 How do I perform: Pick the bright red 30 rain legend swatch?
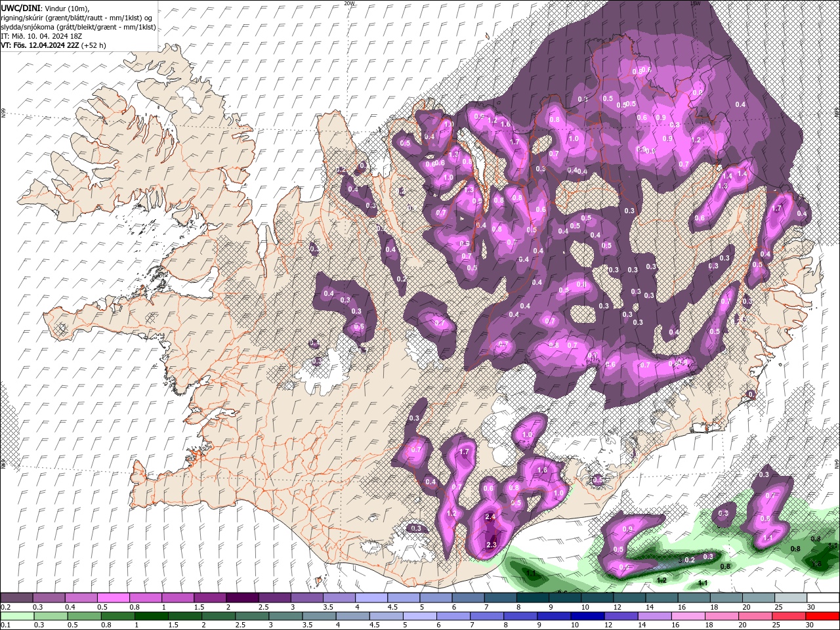[x=822, y=616]
